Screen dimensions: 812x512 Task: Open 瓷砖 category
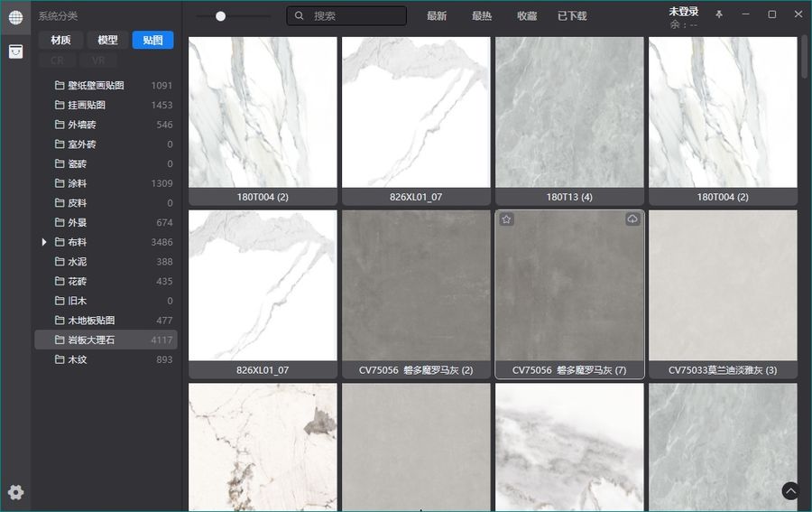point(106,163)
